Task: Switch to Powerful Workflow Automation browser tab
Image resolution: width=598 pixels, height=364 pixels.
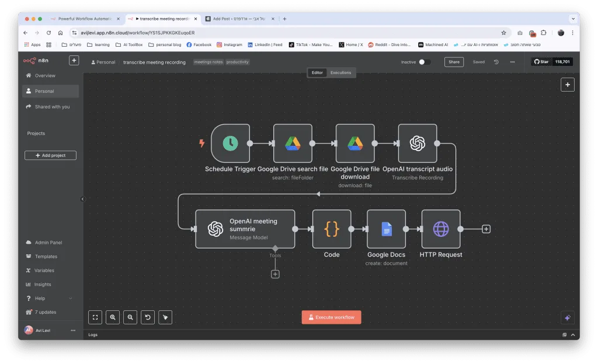Action: [85, 19]
